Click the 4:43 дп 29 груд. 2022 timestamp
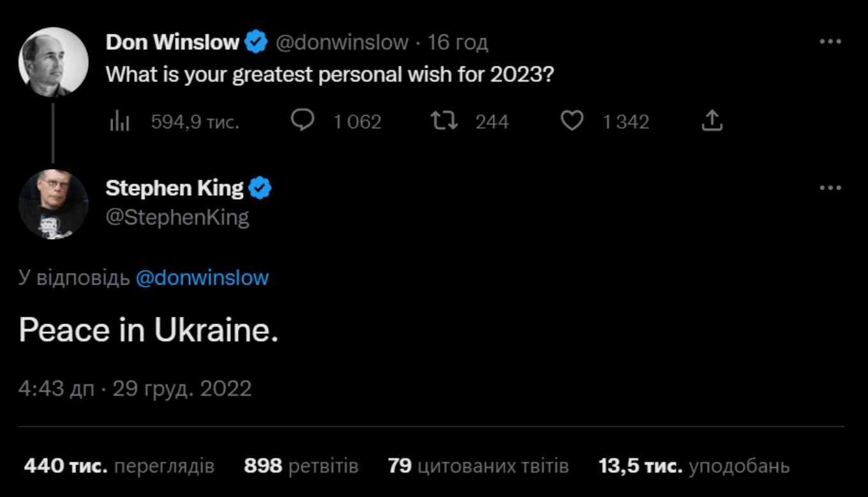The width and height of the screenshot is (868, 497). coord(135,389)
